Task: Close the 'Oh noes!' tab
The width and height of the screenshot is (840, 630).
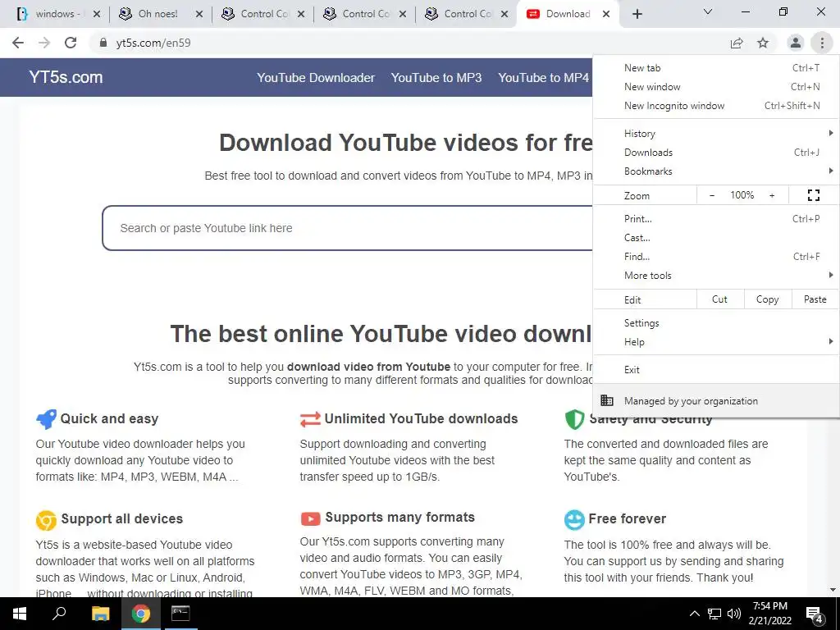Action: tap(199, 15)
